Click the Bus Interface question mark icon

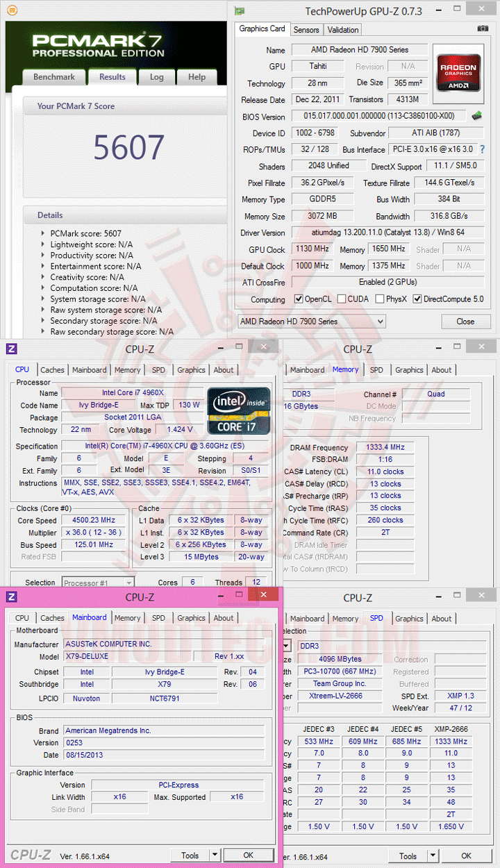[482, 149]
